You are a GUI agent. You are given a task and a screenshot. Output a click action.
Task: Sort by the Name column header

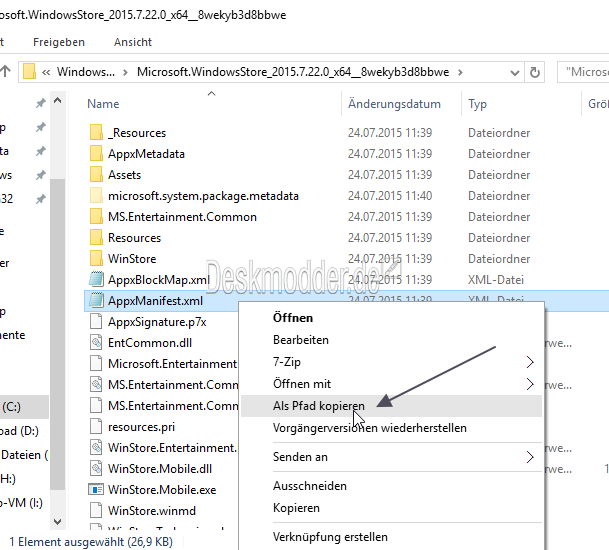103,104
